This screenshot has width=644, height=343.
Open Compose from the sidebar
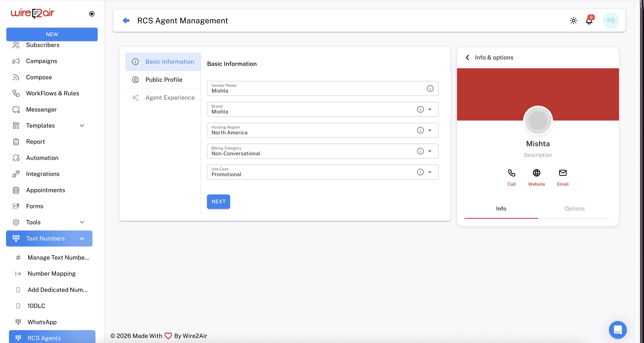pos(39,77)
